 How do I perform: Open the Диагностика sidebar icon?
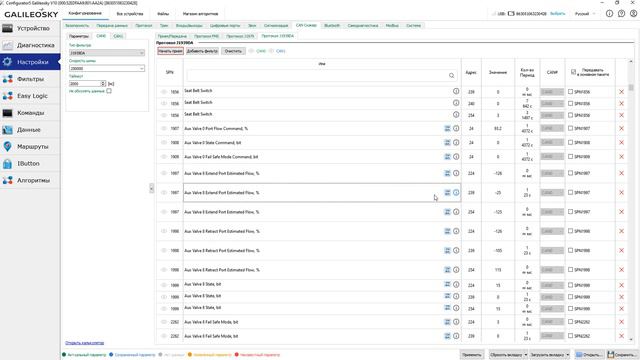tap(7, 45)
